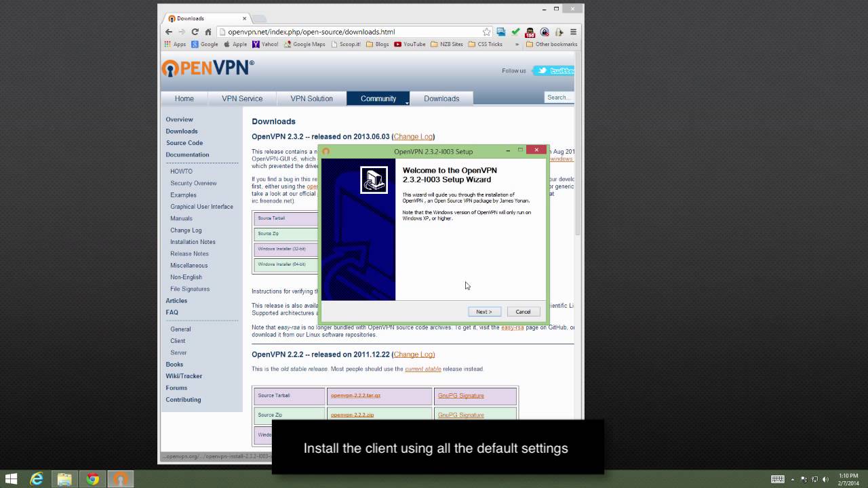Screen dimensions: 868x488
Task: Click the Change Log link for OpenVPN 2.3.2
Action: point(413,137)
